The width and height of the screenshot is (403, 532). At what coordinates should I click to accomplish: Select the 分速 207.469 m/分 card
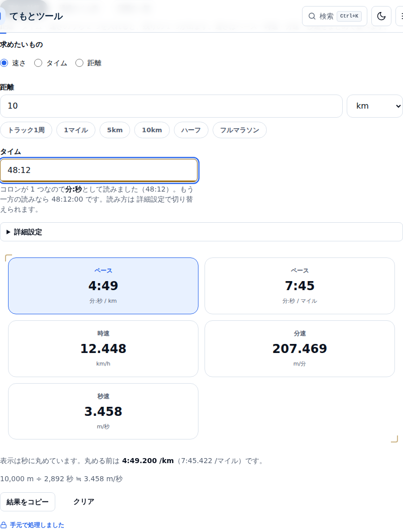click(299, 348)
